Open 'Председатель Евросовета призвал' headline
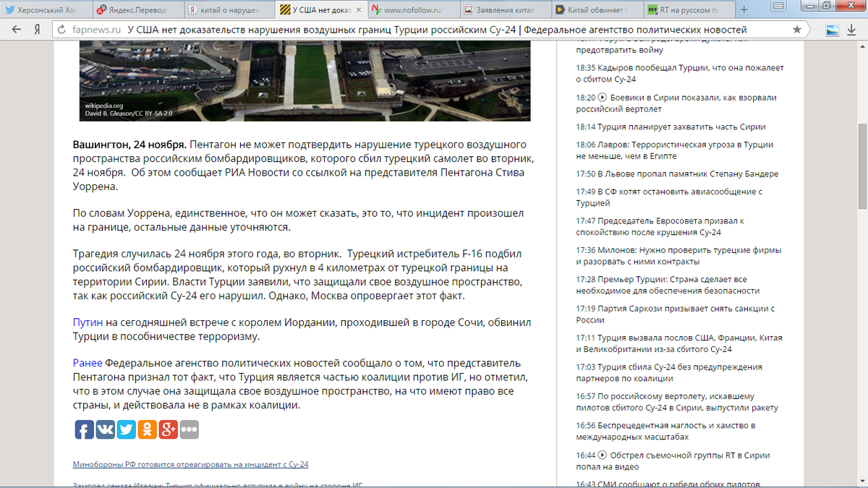 pyautogui.click(x=660, y=227)
